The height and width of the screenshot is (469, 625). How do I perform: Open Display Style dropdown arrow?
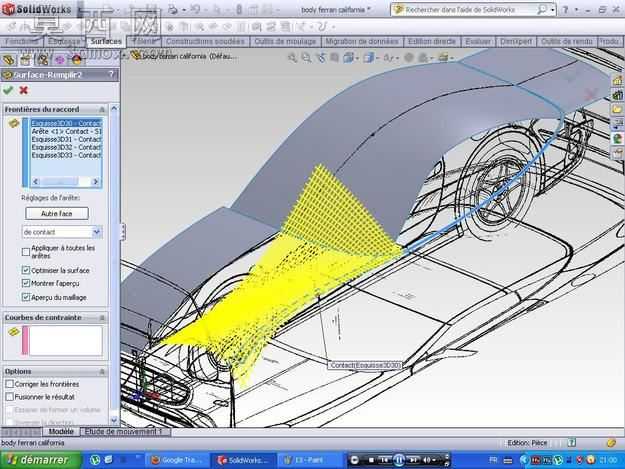click(x=376, y=59)
